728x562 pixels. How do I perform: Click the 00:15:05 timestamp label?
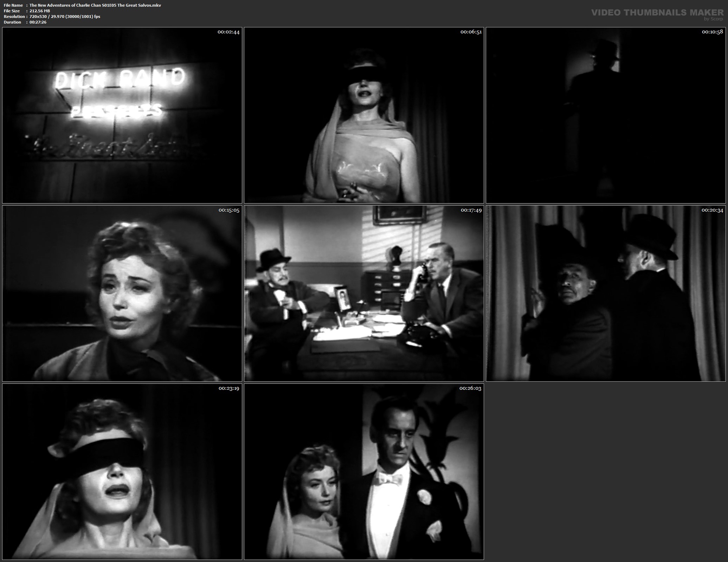pos(229,210)
